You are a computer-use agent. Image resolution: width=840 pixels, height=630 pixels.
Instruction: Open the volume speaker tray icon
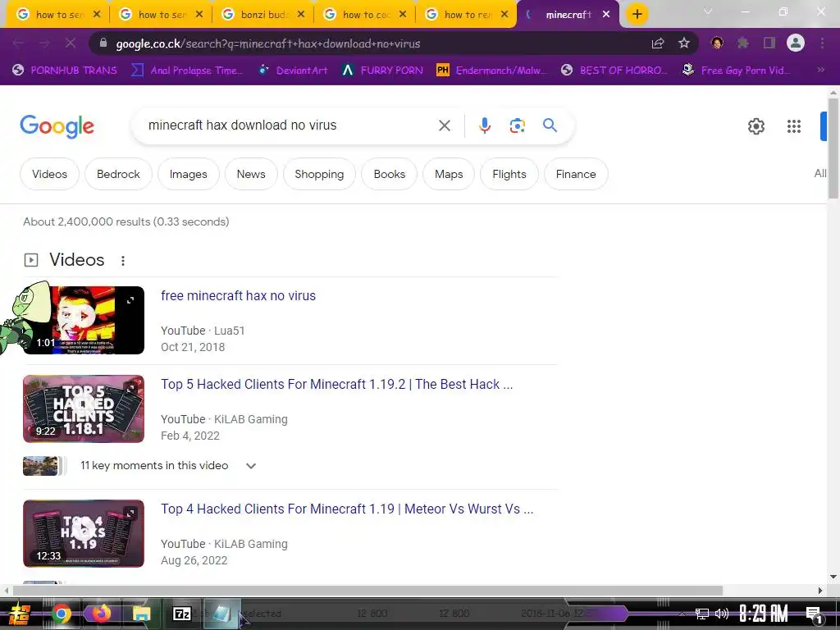pos(722,614)
